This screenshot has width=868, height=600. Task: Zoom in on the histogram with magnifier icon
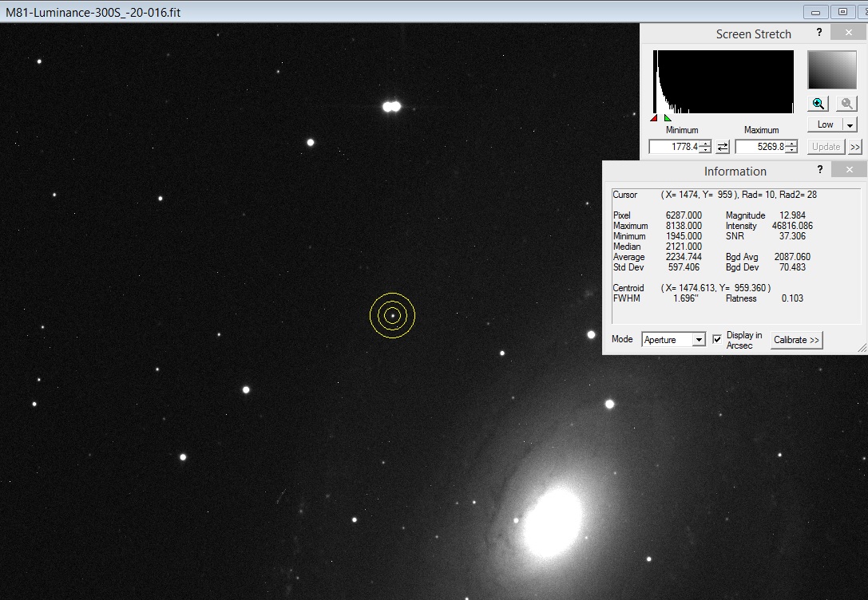pyautogui.click(x=818, y=103)
